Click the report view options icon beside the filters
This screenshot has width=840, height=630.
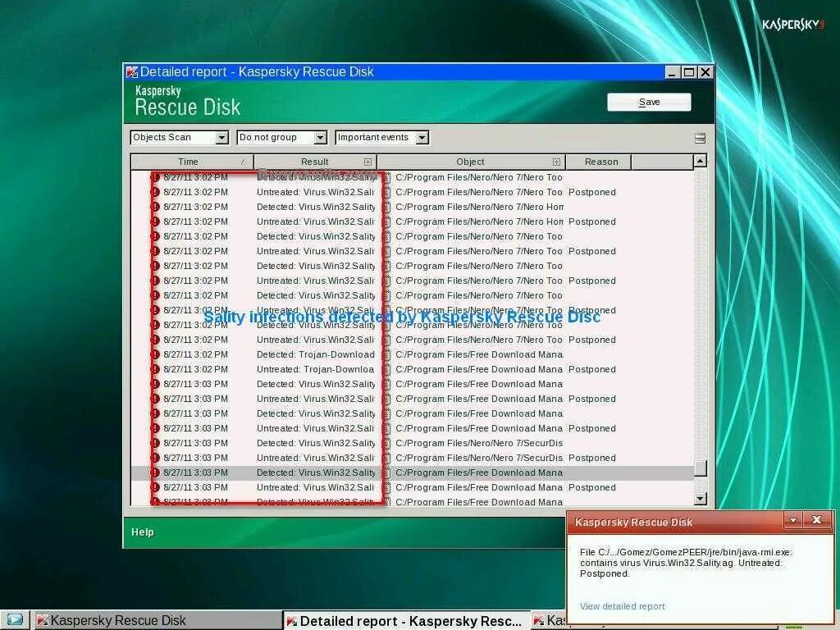(700, 138)
